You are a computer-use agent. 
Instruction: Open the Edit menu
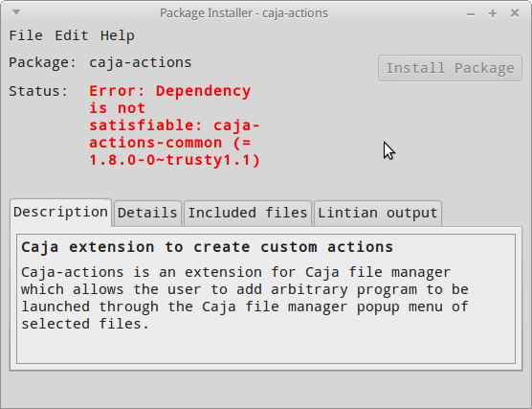click(x=72, y=35)
